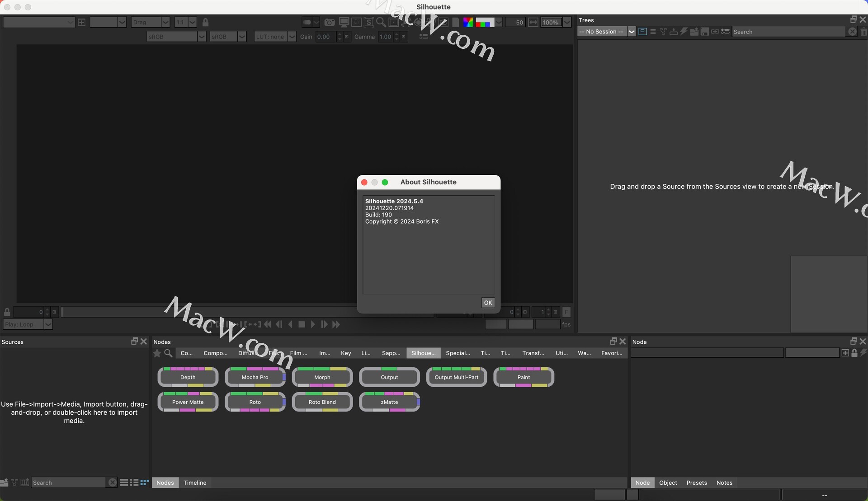The height and width of the screenshot is (501, 868).
Task: Toggle the lock icon next to 1:1 dropdown
Action: pos(205,22)
